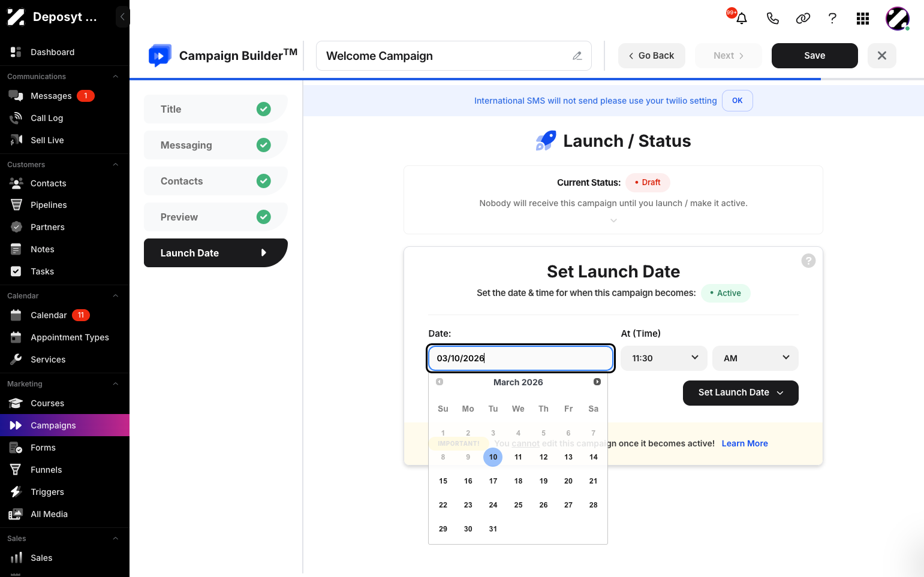Click the Learn More link
The height and width of the screenshot is (577, 924).
[x=745, y=443]
